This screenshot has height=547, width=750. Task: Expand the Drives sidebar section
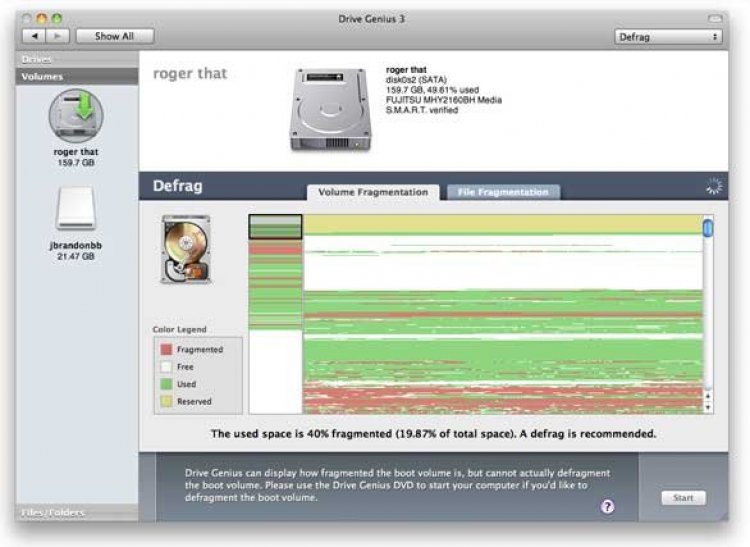[77, 59]
